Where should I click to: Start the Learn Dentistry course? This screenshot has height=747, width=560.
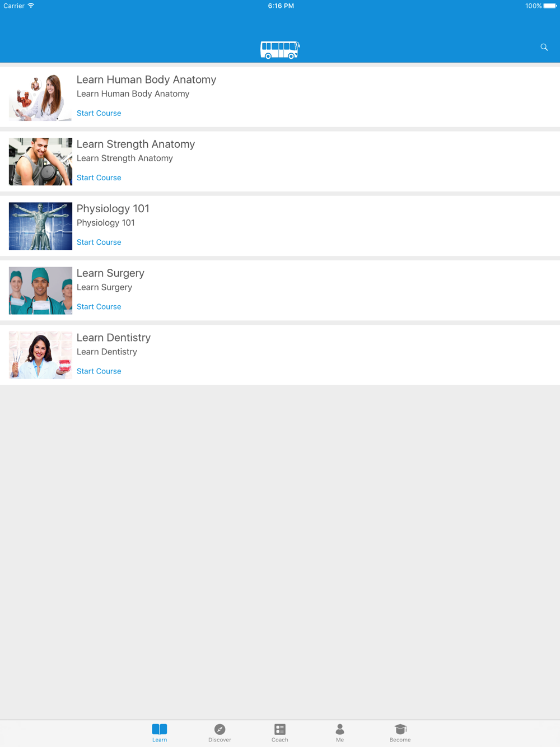pos(99,371)
